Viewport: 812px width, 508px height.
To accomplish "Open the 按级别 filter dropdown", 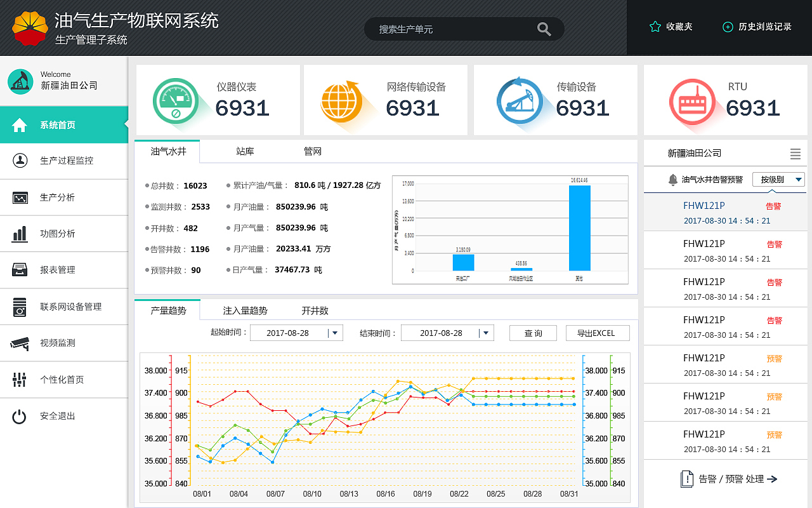I will click(778, 179).
